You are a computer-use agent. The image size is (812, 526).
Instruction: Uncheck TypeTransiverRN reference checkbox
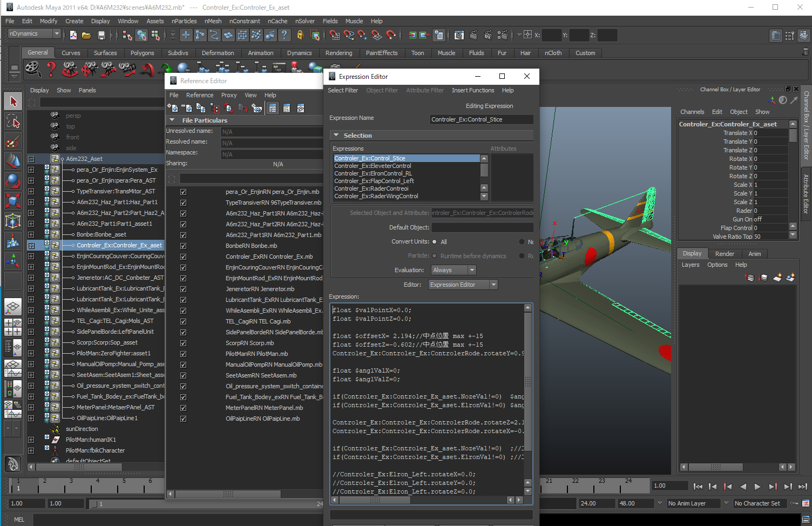point(183,203)
